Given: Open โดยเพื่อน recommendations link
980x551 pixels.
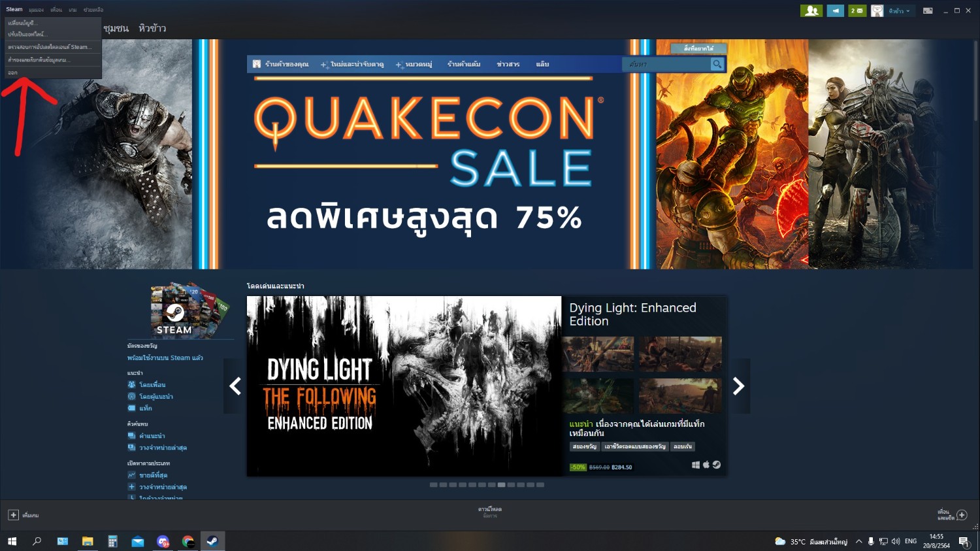Looking at the screenshot, I should click(x=152, y=384).
